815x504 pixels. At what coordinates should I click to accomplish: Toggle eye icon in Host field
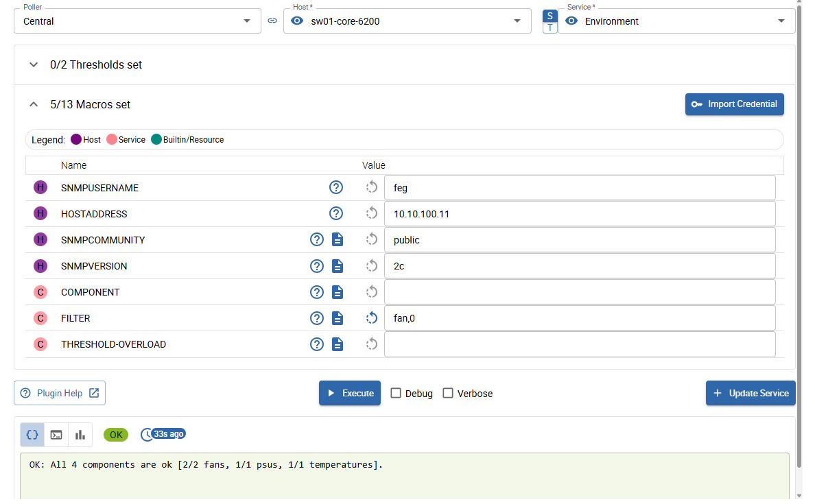(297, 21)
